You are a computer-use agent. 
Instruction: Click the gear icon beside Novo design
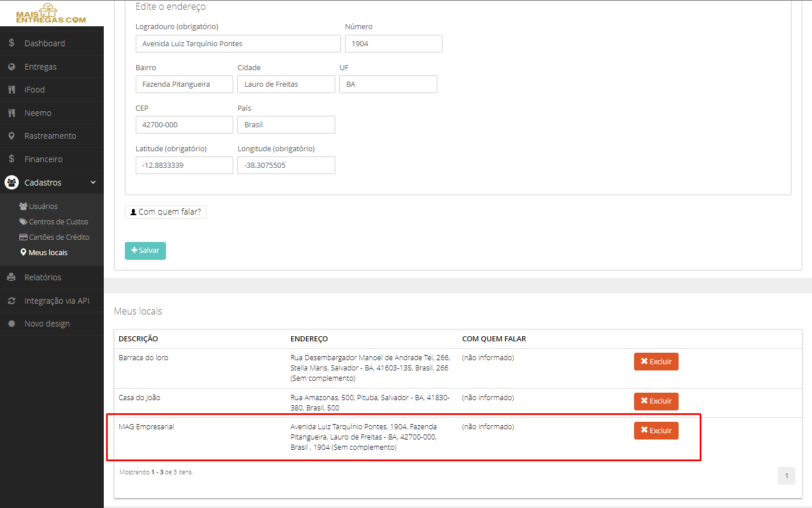11,324
